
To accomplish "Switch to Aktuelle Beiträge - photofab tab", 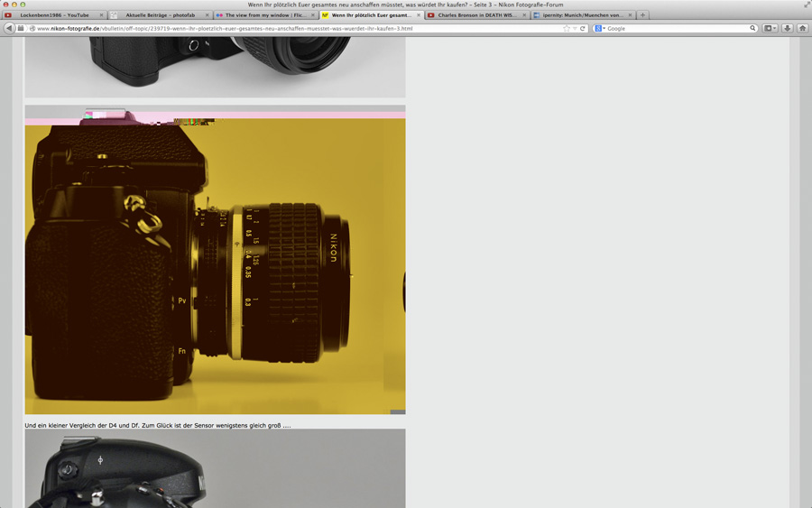I will pyautogui.click(x=160, y=15).
